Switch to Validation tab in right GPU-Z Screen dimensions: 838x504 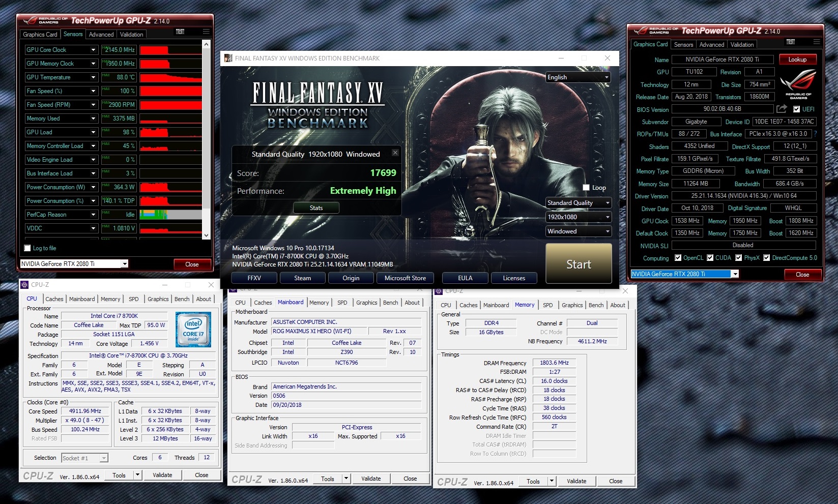click(x=742, y=45)
